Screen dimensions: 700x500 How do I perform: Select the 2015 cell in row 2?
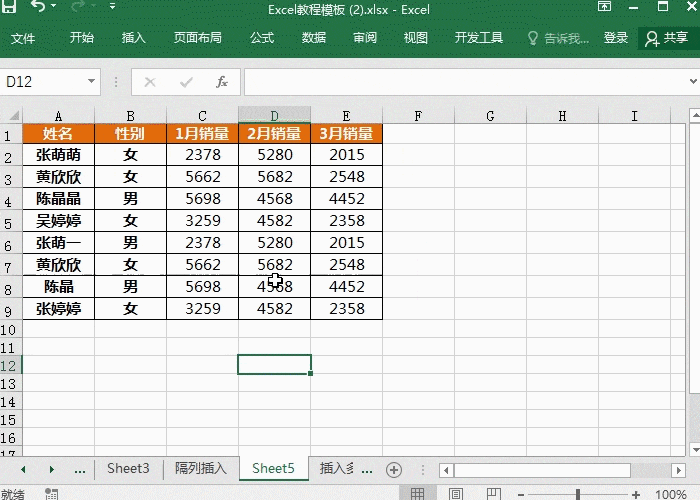coord(346,154)
